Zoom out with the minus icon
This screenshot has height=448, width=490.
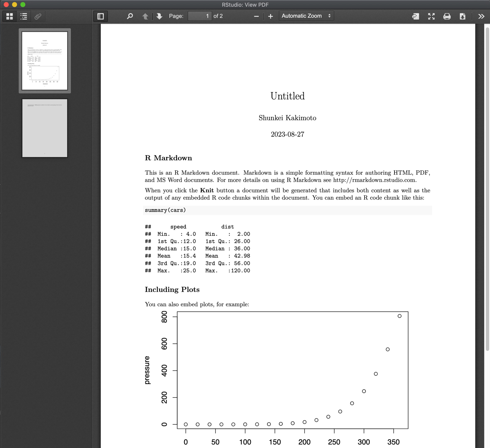tap(256, 16)
